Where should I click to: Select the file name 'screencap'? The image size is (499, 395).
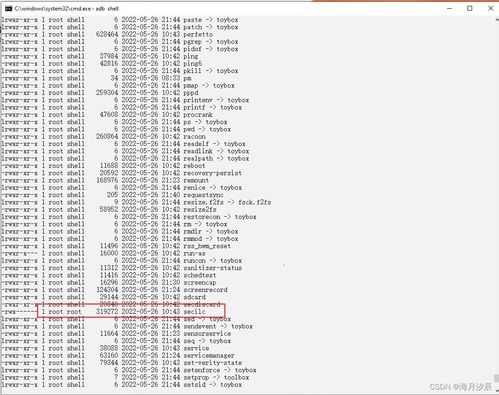click(x=200, y=283)
